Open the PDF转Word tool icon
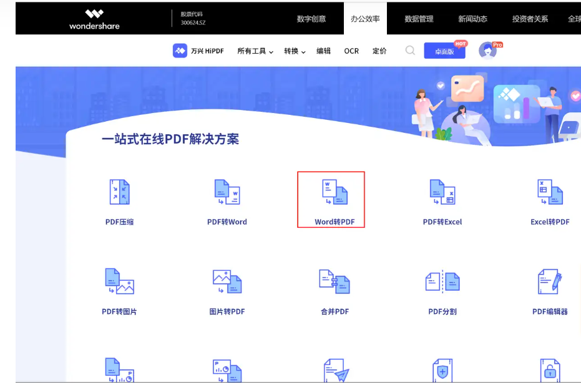Image resolution: width=581 pixels, height=392 pixels. point(227,192)
